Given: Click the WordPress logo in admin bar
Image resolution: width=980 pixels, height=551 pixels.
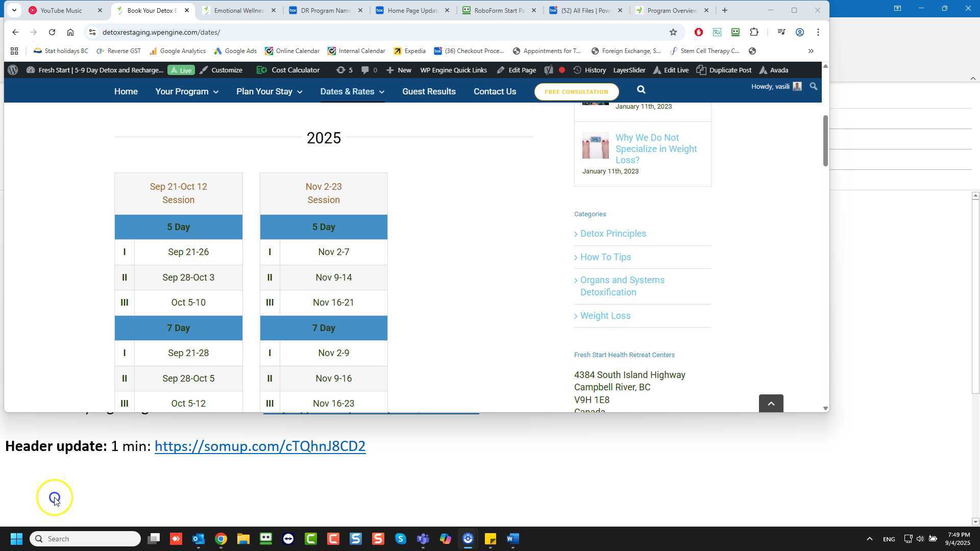Looking at the screenshot, I should tap(13, 70).
